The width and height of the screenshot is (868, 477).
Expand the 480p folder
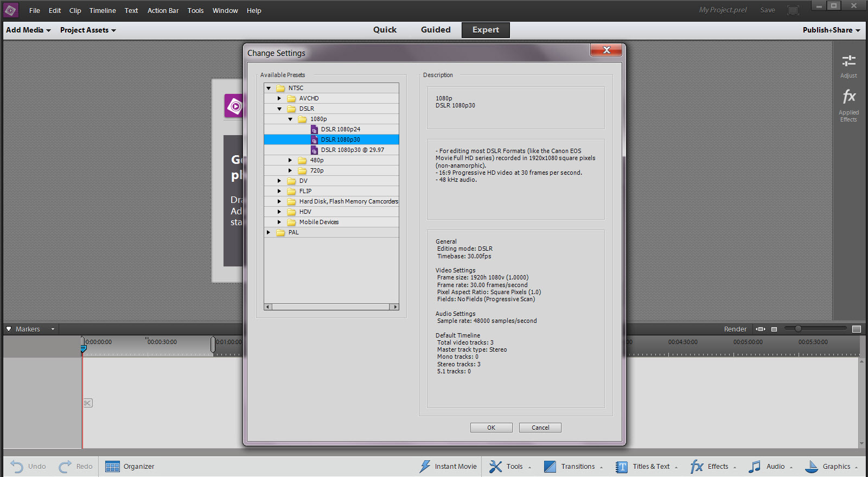pyautogui.click(x=290, y=160)
